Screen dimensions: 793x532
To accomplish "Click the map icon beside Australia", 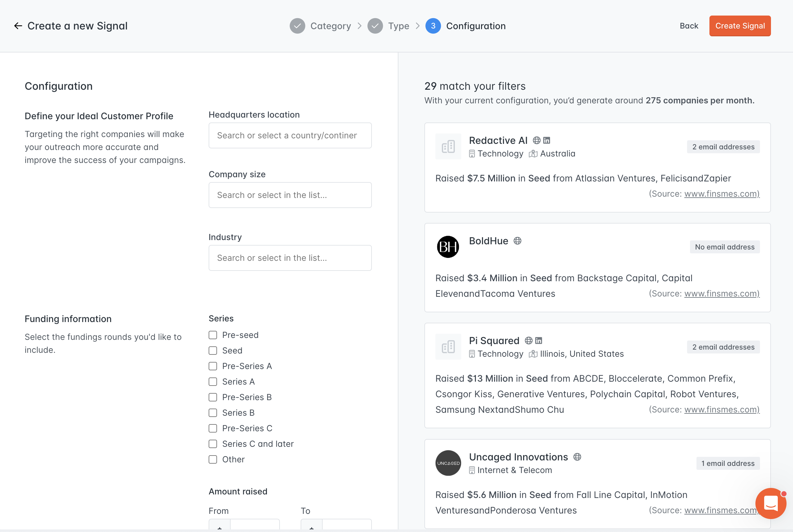I will [x=533, y=154].
